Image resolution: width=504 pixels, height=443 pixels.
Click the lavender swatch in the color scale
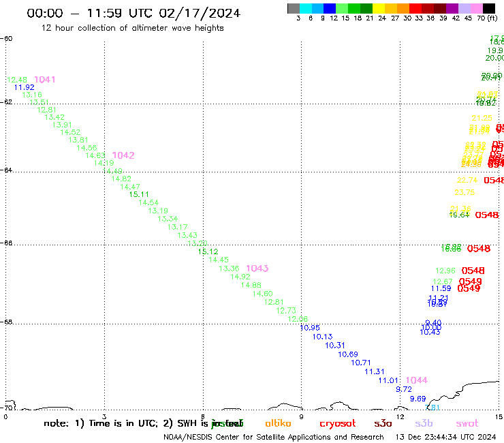[464, 8]
